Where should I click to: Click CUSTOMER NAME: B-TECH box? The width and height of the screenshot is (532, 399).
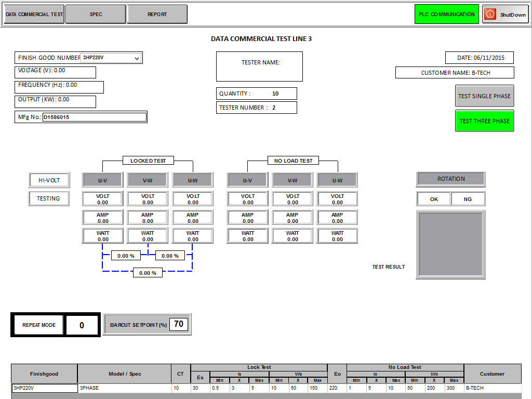[455, 73]
